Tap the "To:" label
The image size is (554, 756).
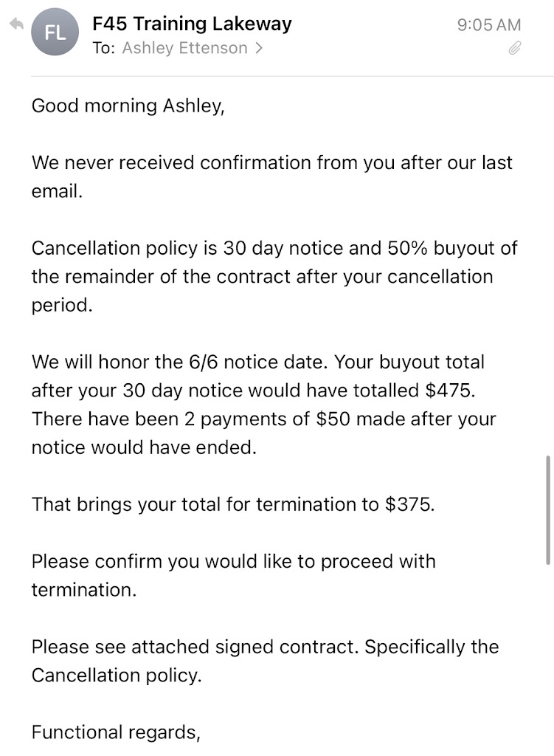[x=104, y=48]
